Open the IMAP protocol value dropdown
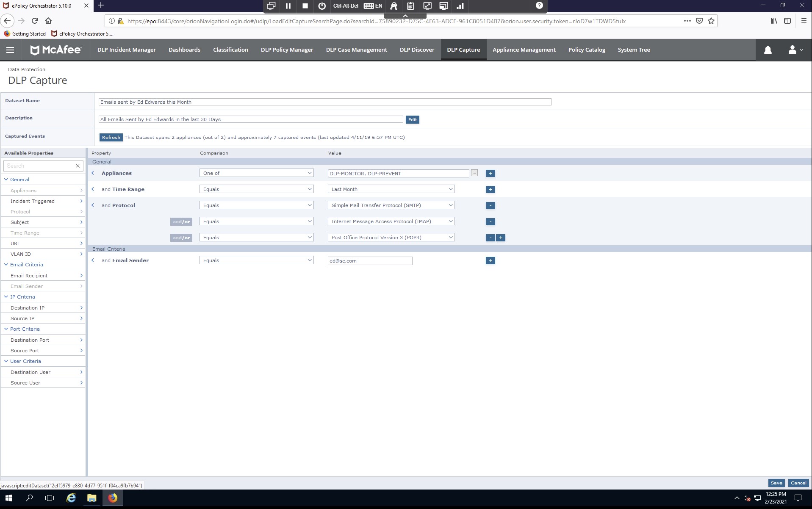This screenshot has height=509, width=812. (391, 221)
